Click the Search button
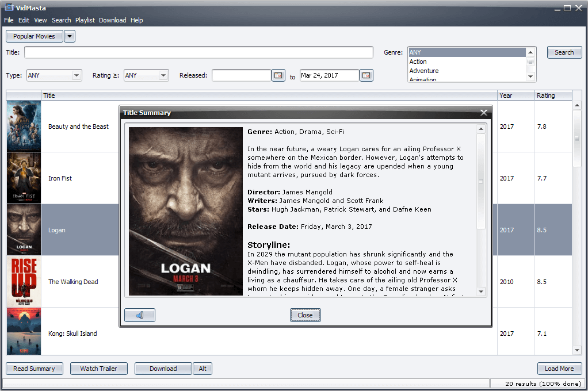 tap(564, 52)
